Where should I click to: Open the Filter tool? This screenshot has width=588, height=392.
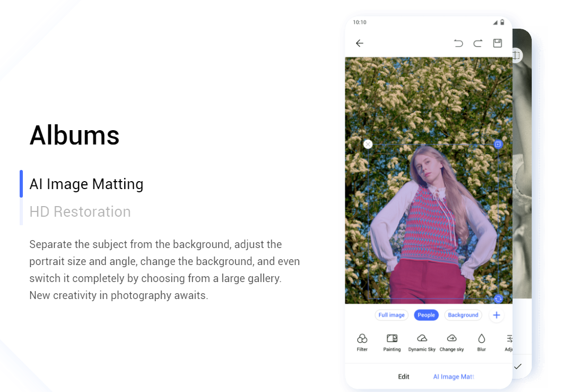[x=362, y=342]
